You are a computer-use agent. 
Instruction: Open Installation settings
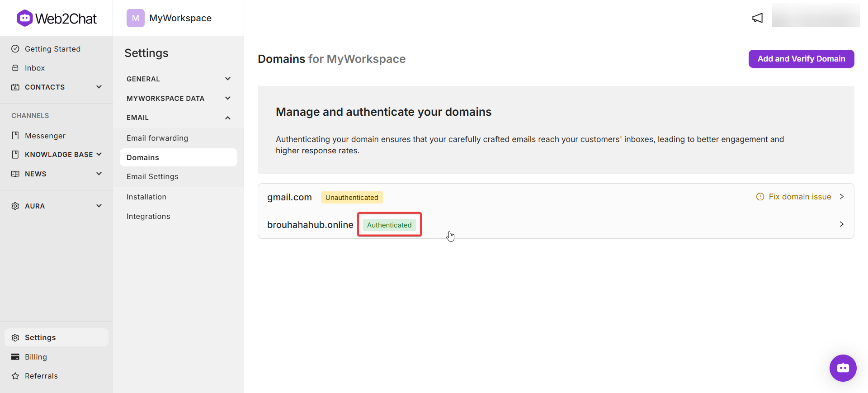click(x=146, y=197)
